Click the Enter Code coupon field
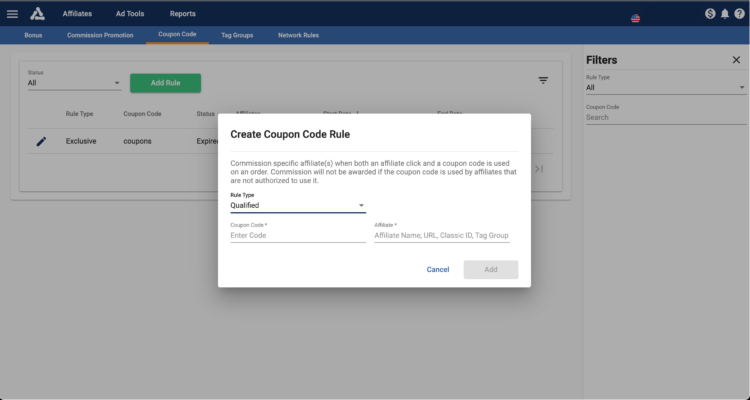 tap(298, 236)
